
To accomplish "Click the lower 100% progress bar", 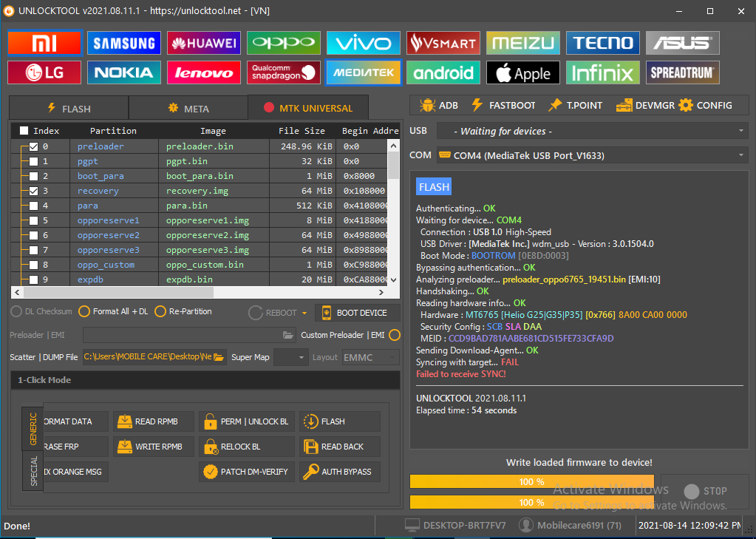I will point(532,502).
